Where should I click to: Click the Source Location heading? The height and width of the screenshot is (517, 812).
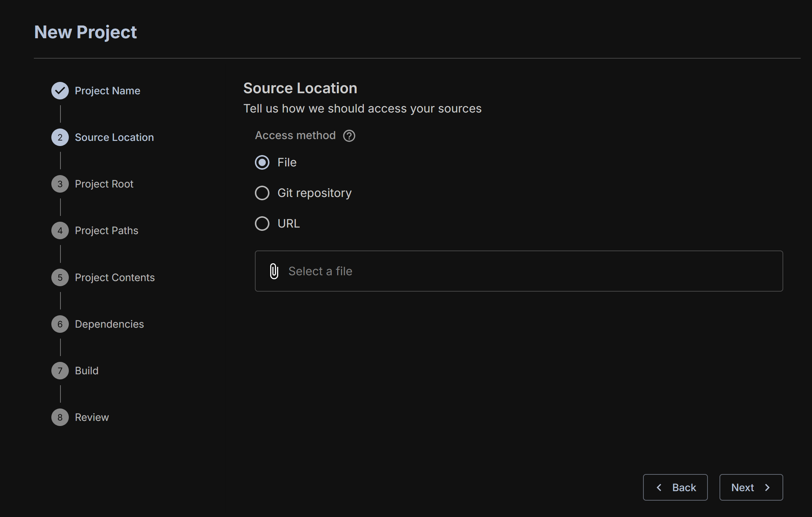(x=300, y=88)
